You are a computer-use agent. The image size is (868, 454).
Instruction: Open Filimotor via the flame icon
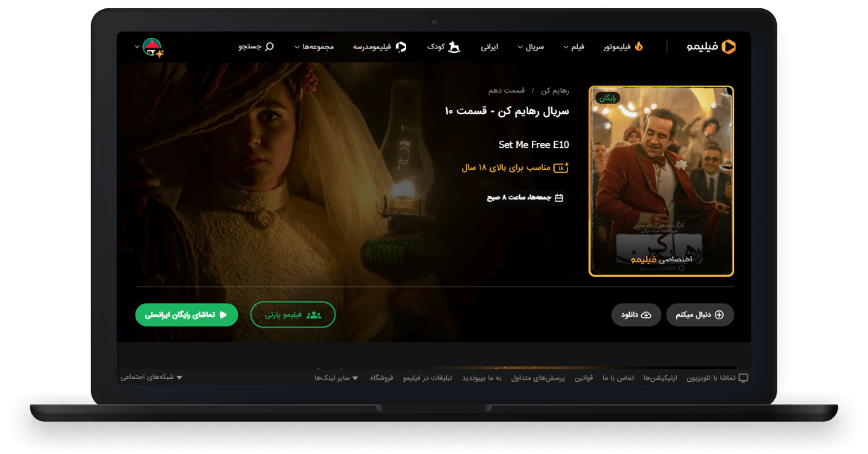(x=638, y=47)
